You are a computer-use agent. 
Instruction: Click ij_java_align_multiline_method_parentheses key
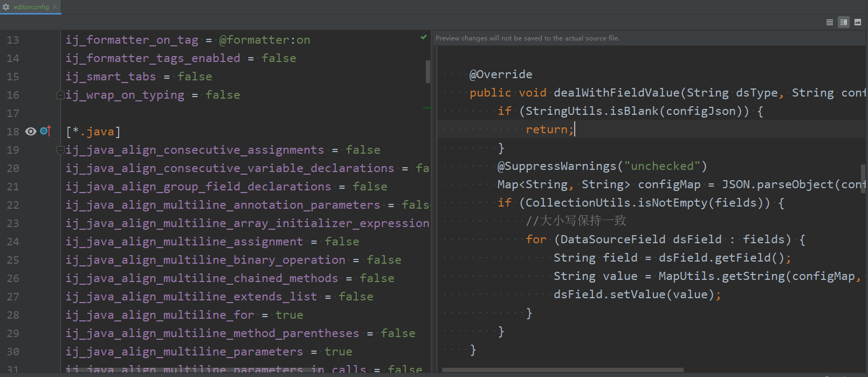[212, 333]
